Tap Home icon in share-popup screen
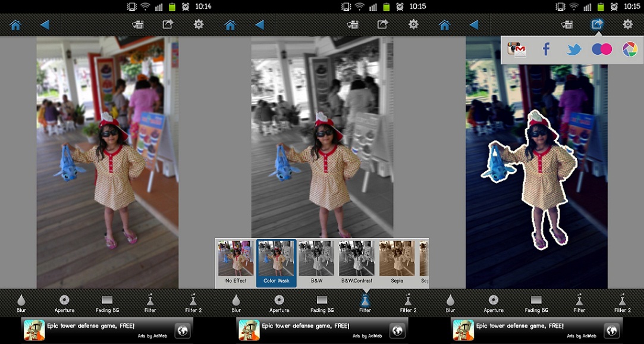Image resolution: width=644 pixels, height=344 pixels. tap(445, 25)
